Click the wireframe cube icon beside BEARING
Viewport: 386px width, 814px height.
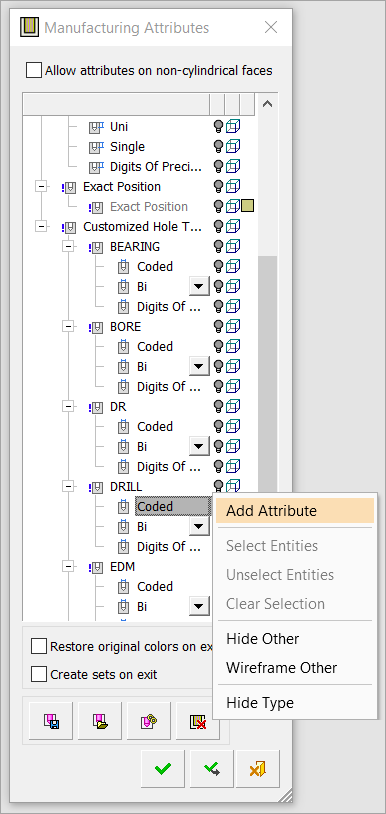coord(233,246)
